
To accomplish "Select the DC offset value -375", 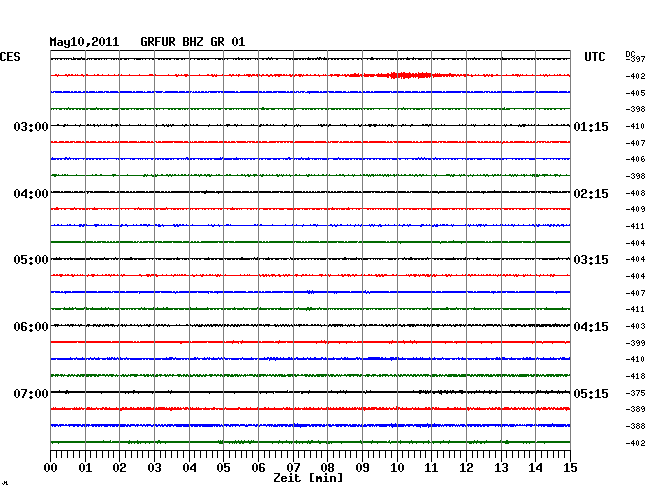I will click(635, 393).
